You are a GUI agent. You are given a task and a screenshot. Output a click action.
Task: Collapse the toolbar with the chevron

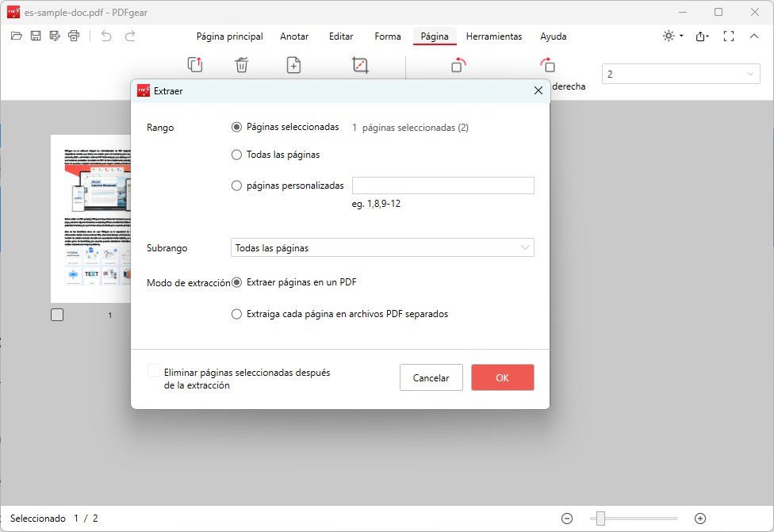pyautogui.click(x=754, y=36)
